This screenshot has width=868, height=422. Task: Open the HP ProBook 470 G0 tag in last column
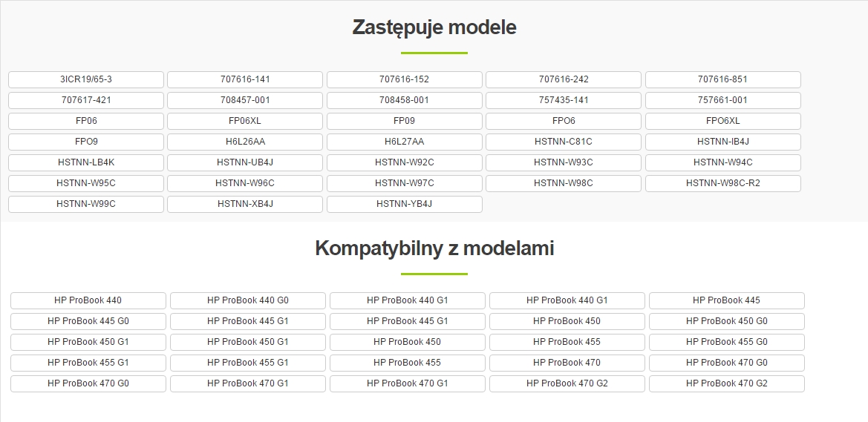[726, 363]
